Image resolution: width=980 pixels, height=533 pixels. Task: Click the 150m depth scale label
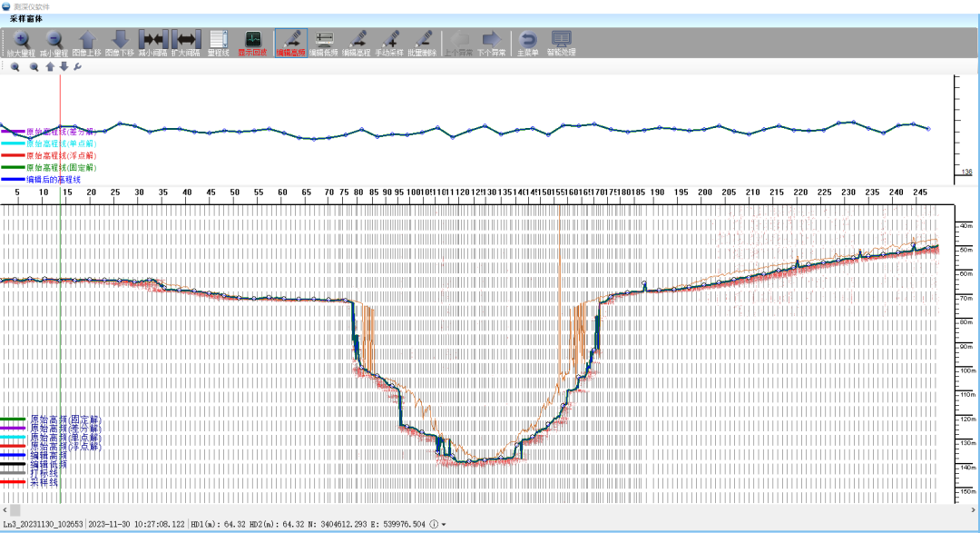[x=968, y=492]
